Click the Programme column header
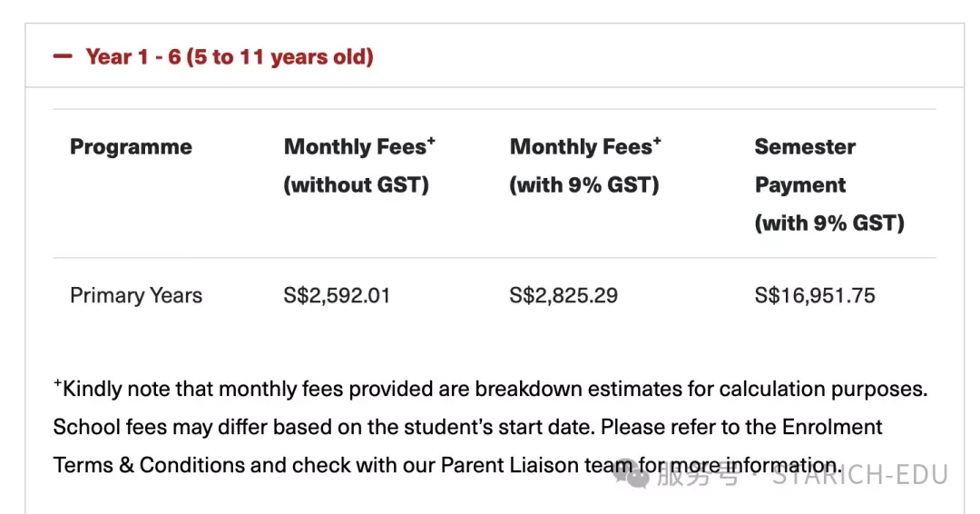980x514 pixels. (x=131, y=147)
